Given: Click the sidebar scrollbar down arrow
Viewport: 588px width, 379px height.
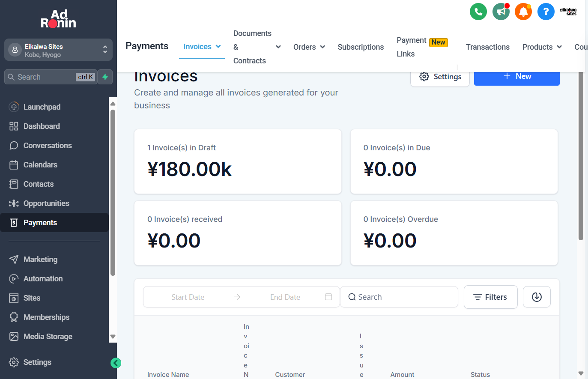Looking at the screenshot, I should coord(113,337).
